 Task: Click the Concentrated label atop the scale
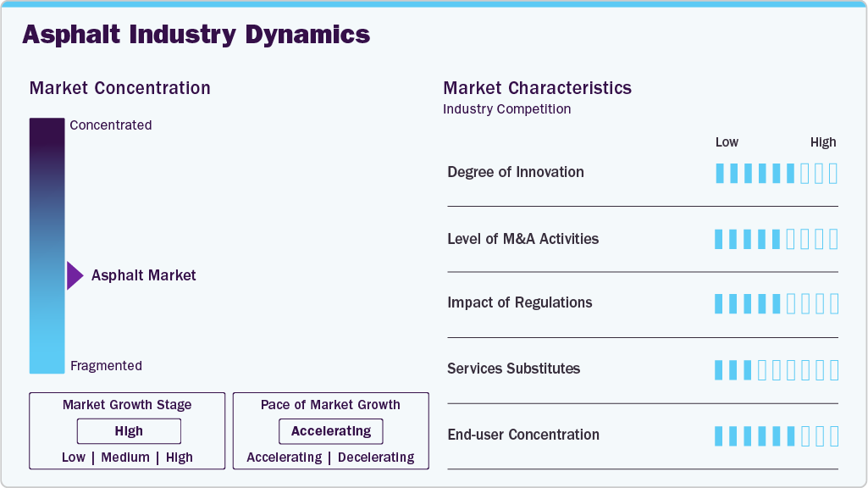coord(111,125)
